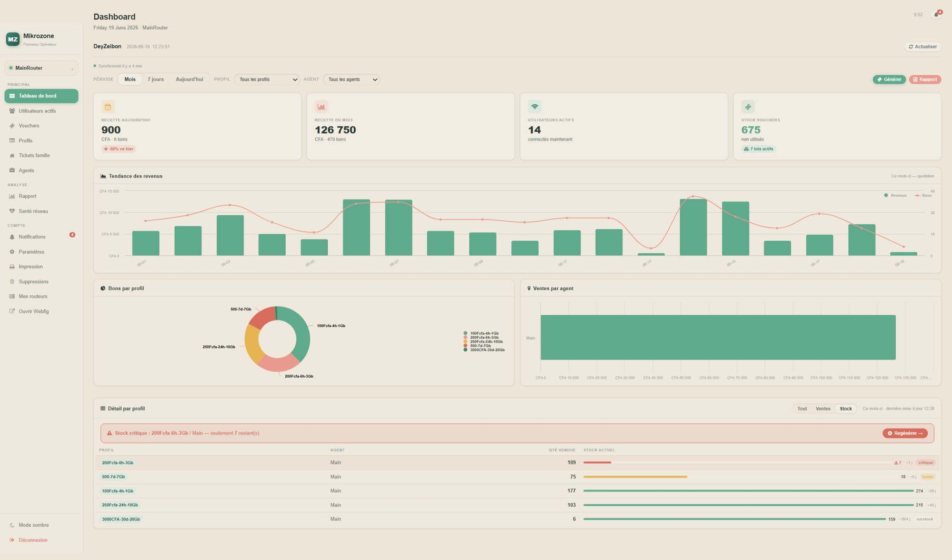952x560 pixels.
Task: Toggle 3000CFA-30d-20Gb in donut legend
Action: click(x=484, y=350)
